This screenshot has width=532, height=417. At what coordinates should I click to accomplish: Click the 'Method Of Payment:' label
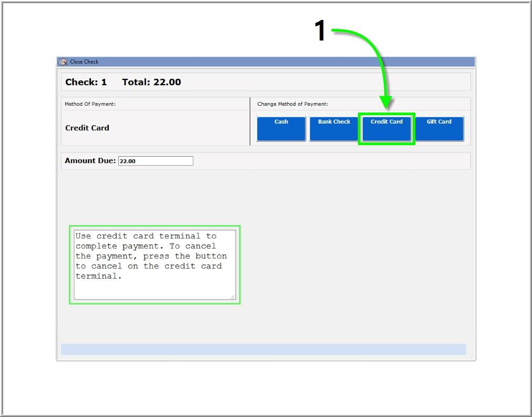(90, 104)
